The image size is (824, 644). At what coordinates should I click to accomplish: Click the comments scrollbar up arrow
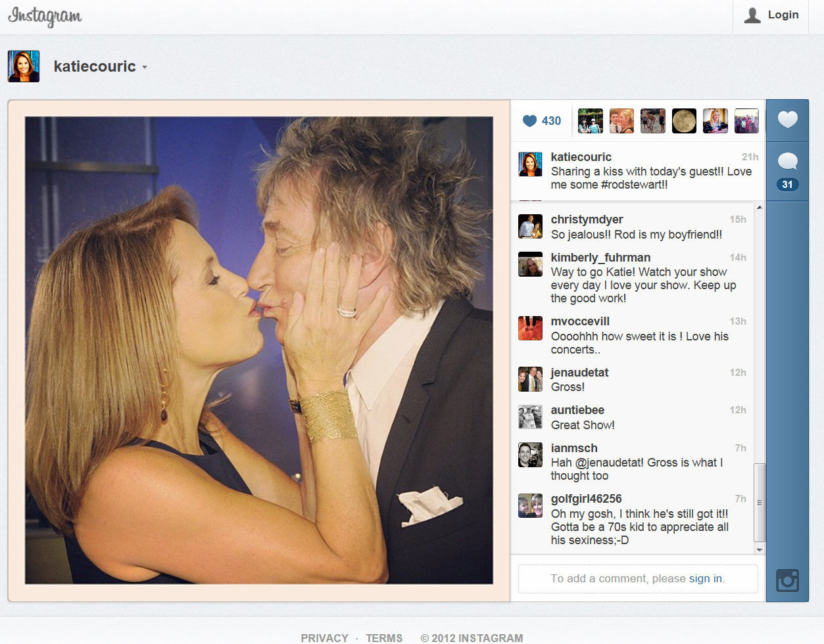[760, 208]
